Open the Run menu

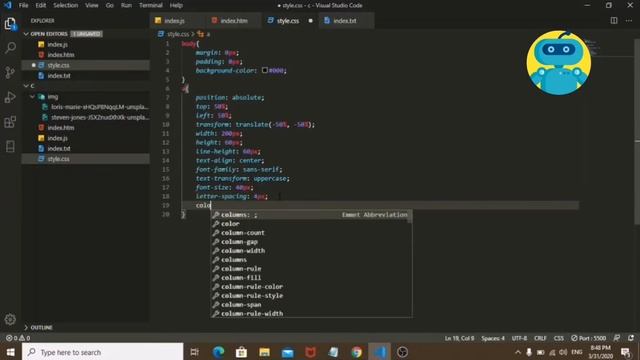coord(127,5)
